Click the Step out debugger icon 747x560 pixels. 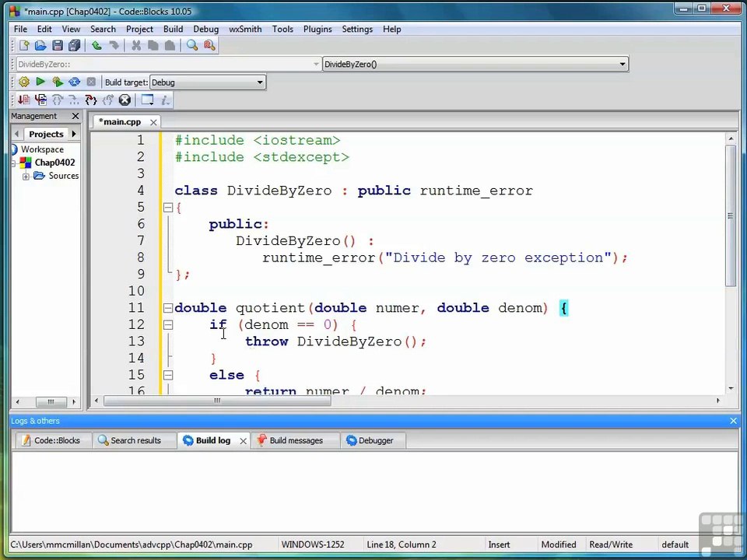click(108, 100)
